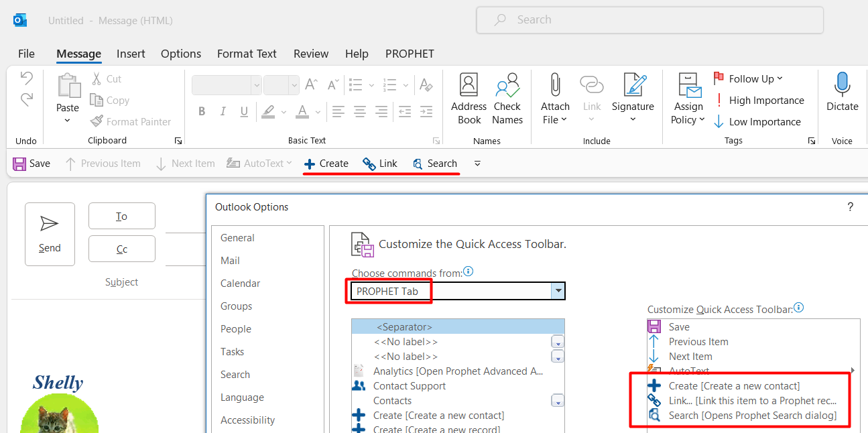Viewport: 868px width, 433px height.
Task: Open the PROPHET Tab commands dropdown
Action: 558,290
